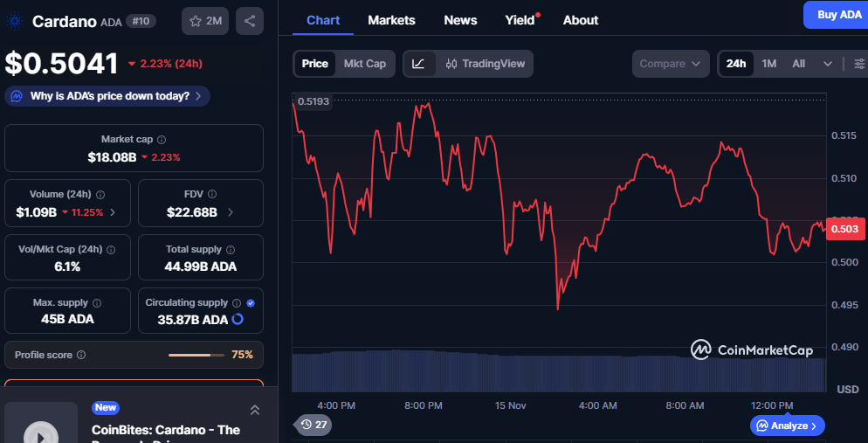Click the Buy ADA button
The height and width of the screenshot is (443, 868).
point(837,15)
